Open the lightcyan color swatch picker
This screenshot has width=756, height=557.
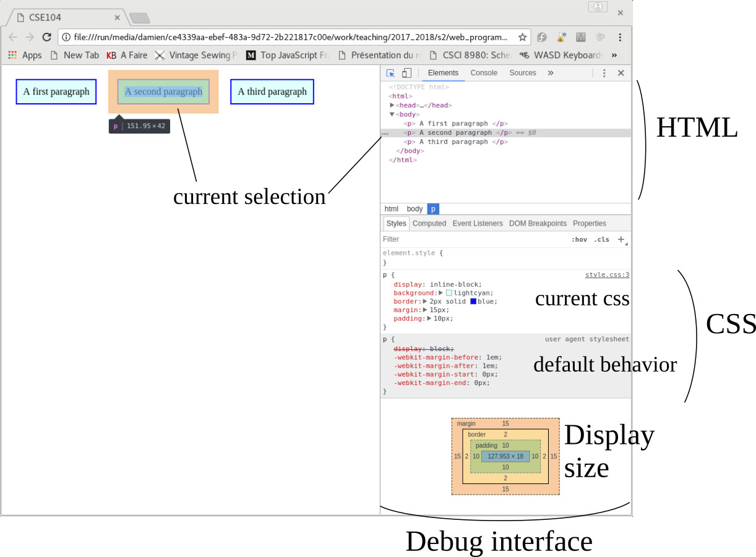pos(449,292)
